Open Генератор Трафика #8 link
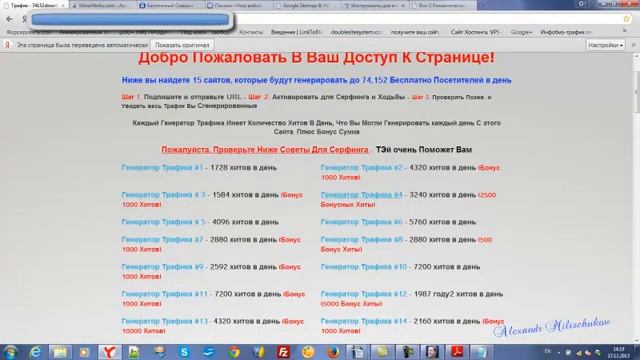The width and height of the screenshot is (640, 360). (x=361, y=240)
